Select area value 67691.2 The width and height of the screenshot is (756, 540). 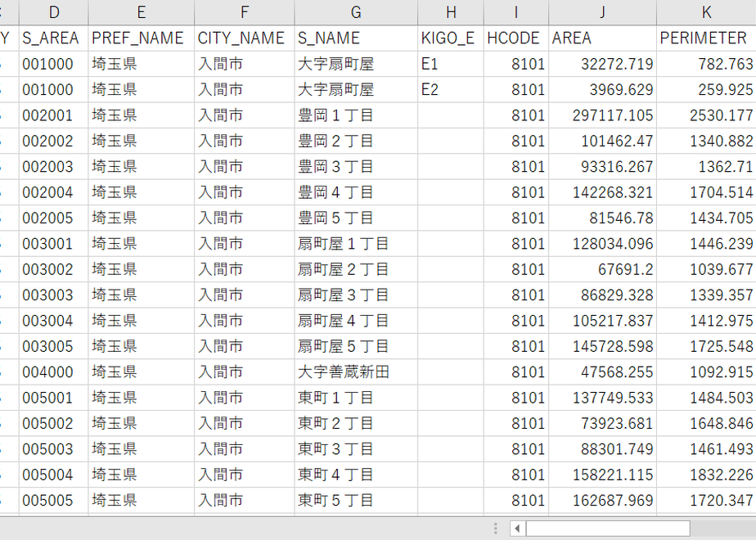(x=602, y=269)
